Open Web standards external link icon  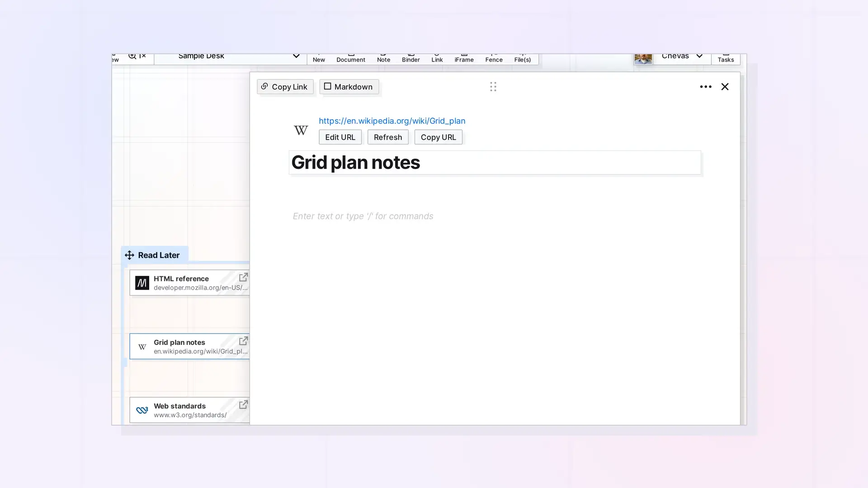pyautogui.click(x=243, y=404)
